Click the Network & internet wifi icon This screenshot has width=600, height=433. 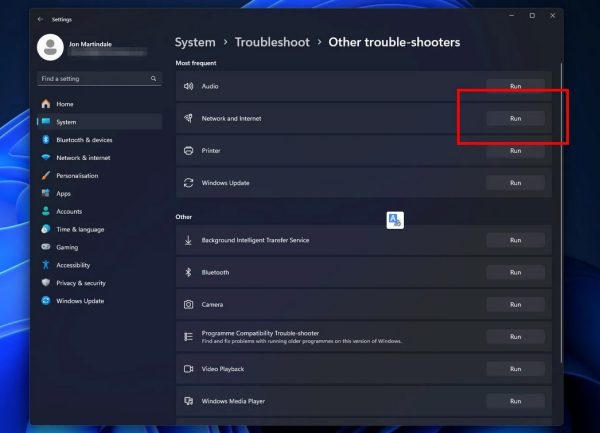click(x=46, y=157)
